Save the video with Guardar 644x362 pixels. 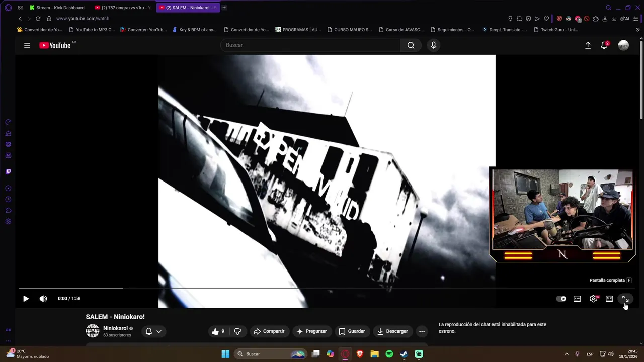coord(352,331)
